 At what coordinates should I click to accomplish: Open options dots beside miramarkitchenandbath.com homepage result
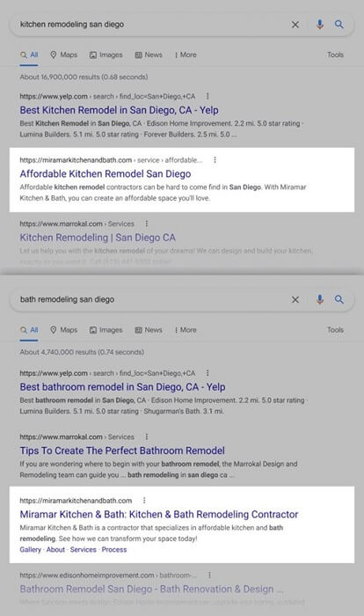[144, 500]
